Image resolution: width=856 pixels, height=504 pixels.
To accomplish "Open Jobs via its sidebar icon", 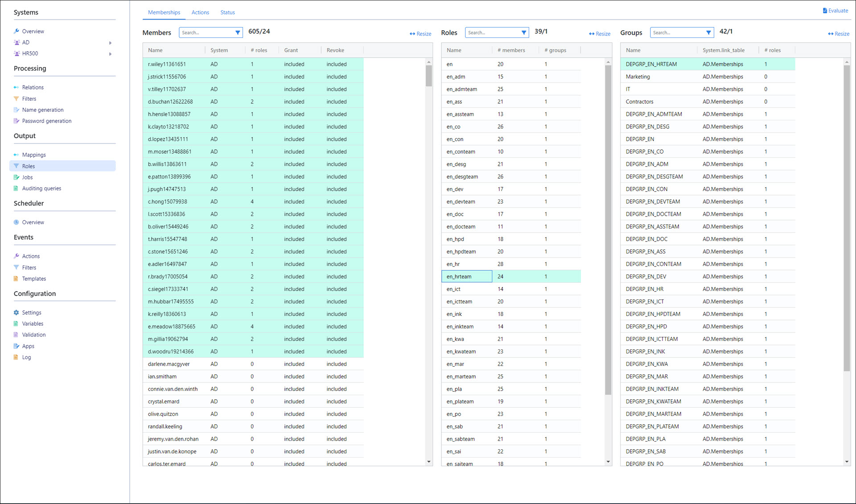I will pos(16,177).
